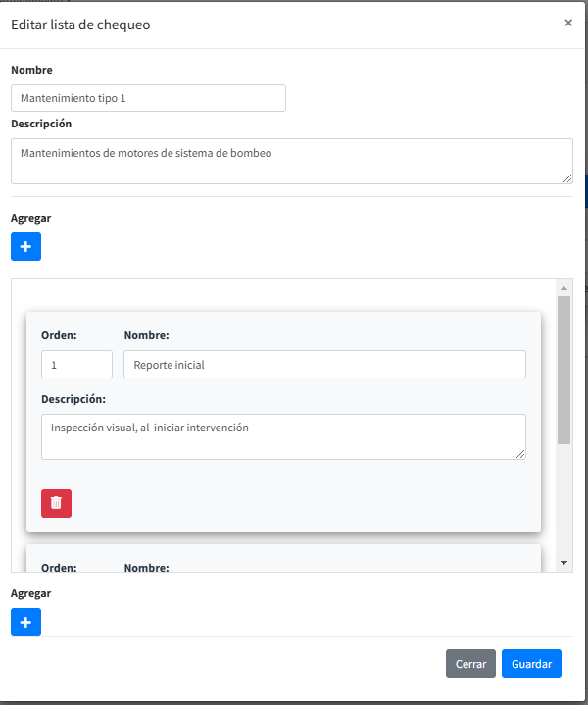This screenshot has height=705, width=588.
Task: Click the checklist scrollbar thumb
Action: point(563,369)
